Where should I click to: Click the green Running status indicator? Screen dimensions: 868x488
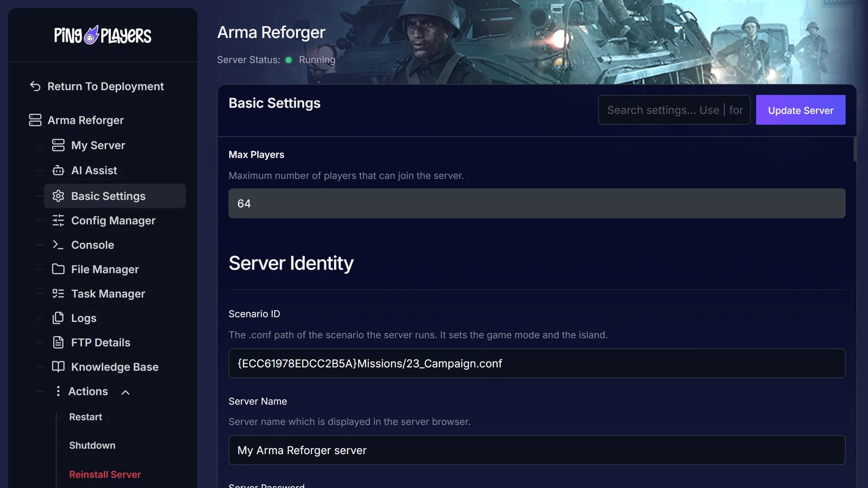pyautogui.click(x=288, y=60)
